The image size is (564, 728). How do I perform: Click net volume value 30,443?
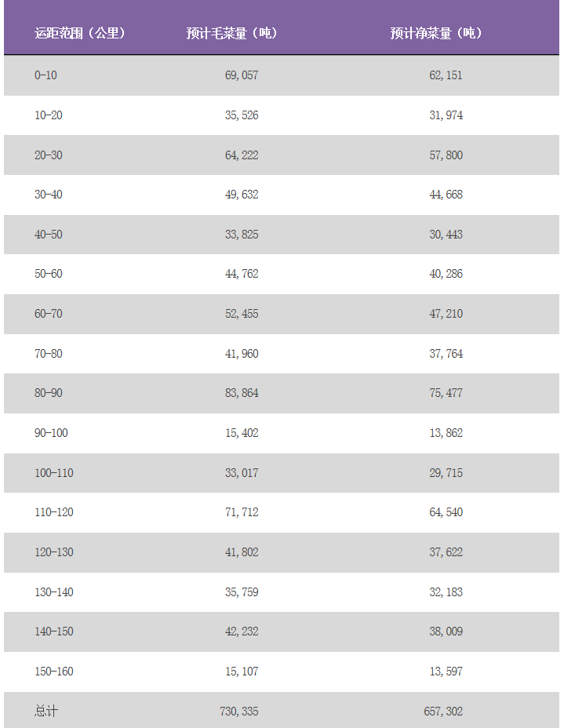[x=446, y=235]
